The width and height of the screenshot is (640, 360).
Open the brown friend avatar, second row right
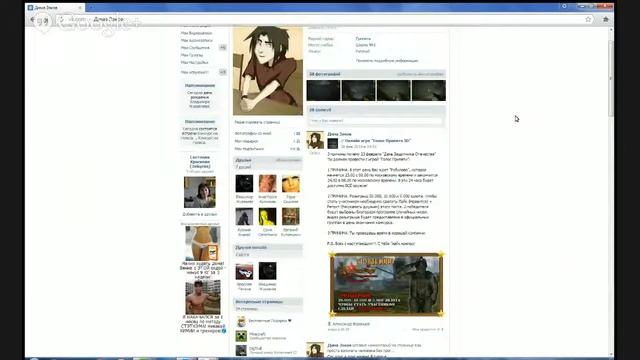click(x=291, y=217)
